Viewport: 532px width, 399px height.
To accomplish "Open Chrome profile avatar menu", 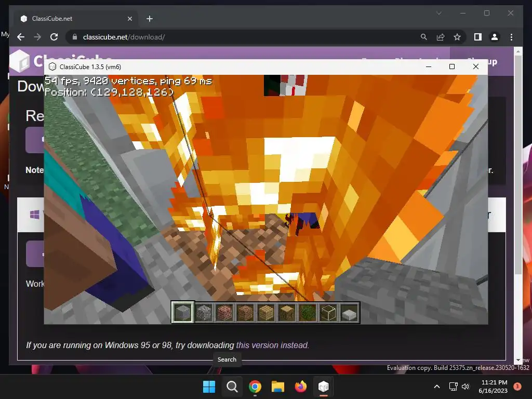I will [x=495, y=37].
